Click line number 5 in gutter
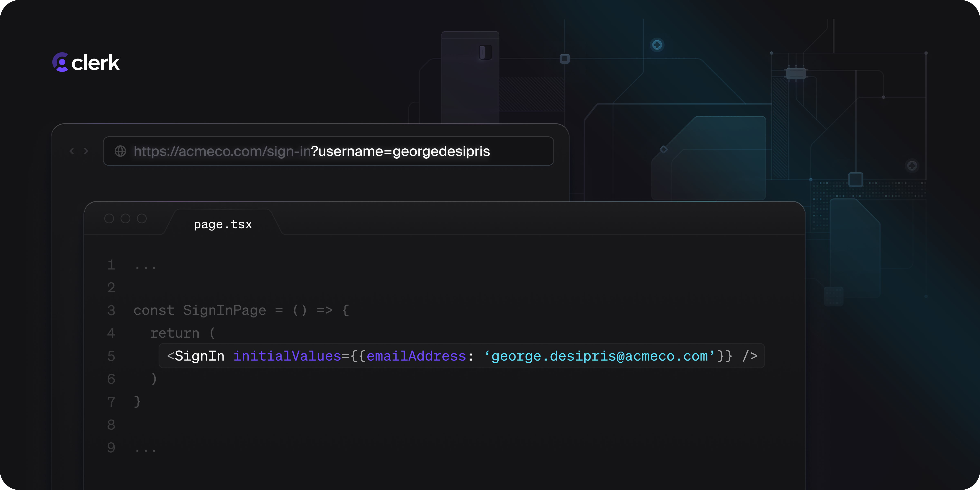 coord(111,356)
